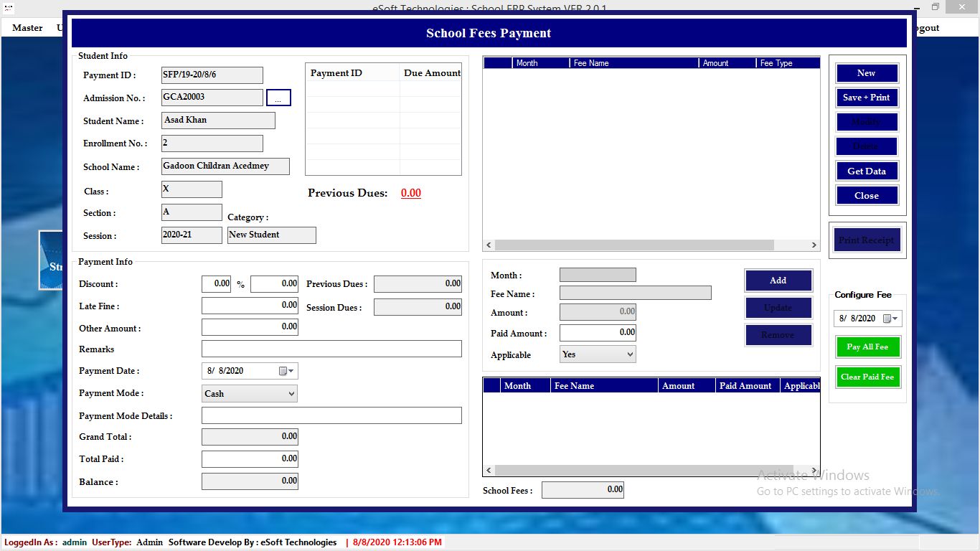
Task: Click the Remarks text box
Action: pos(331,349)
